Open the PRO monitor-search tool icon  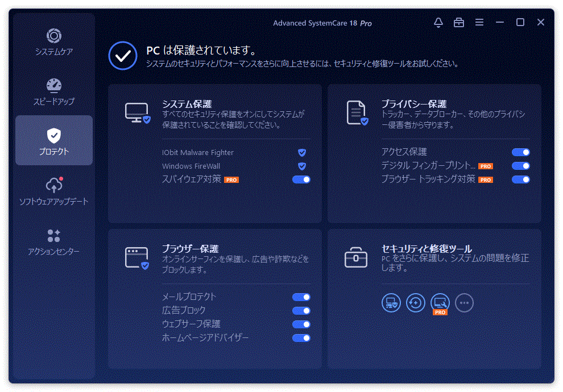pyautogui.click(x=440, y=304)
